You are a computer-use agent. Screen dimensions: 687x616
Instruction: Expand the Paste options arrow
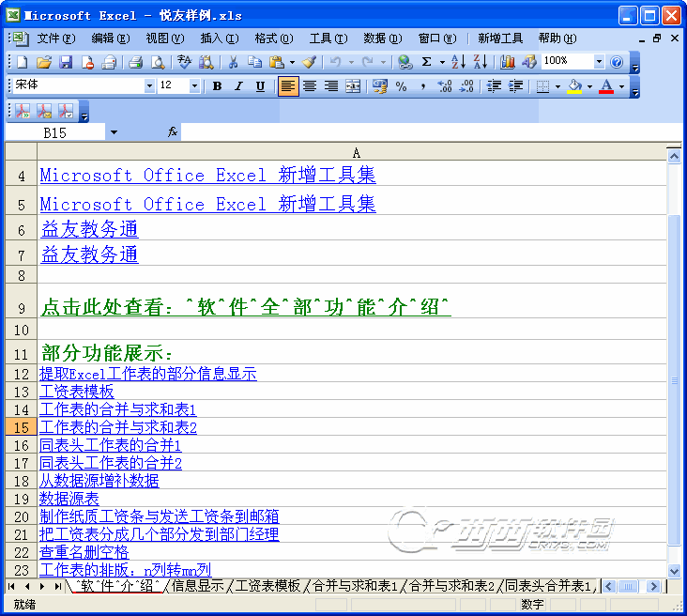point(292,62)
